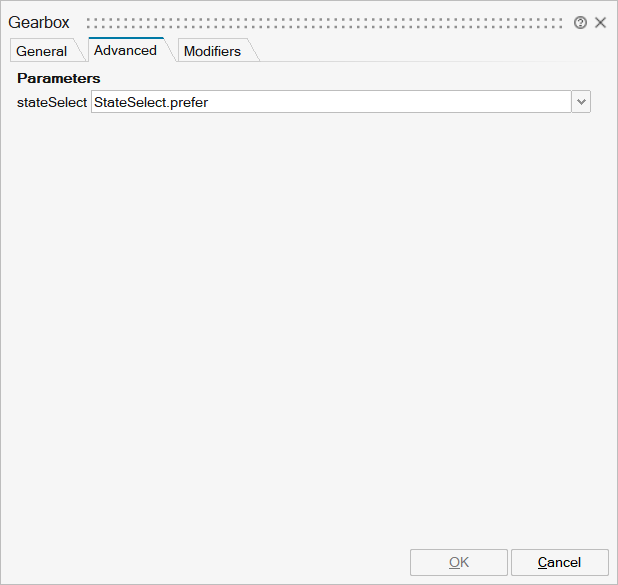The image size is (618, 585).
Task: Show stateSelect options via chevron button
Action: point(581,102)
